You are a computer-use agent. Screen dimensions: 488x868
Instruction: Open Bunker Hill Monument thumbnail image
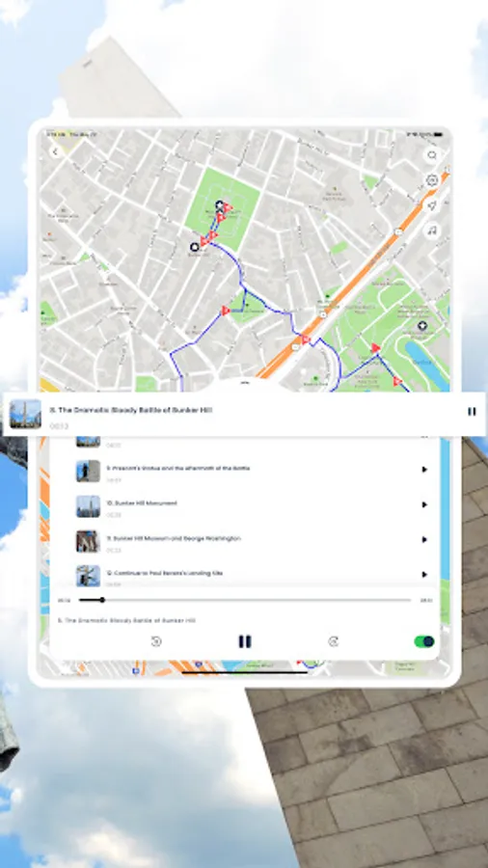coord(88,506)
